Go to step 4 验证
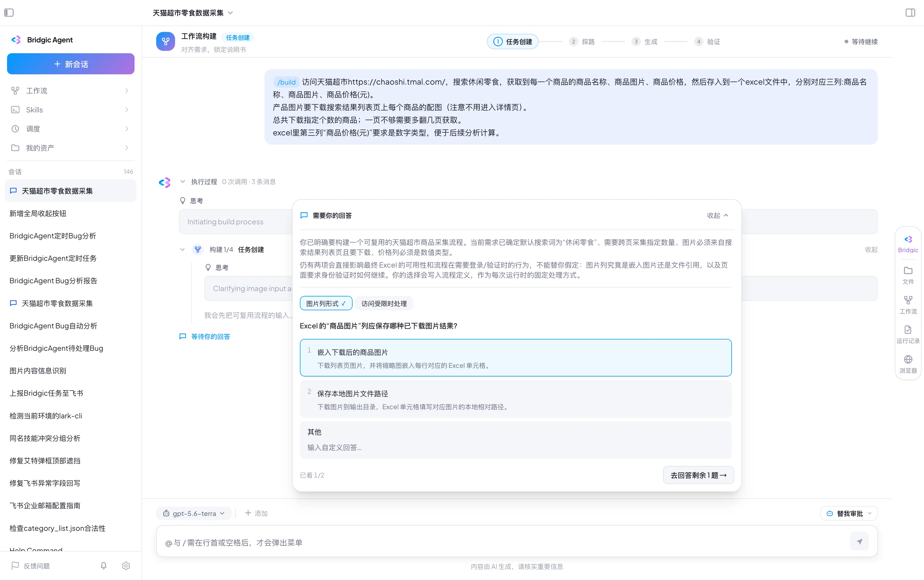 pos(707,41)
